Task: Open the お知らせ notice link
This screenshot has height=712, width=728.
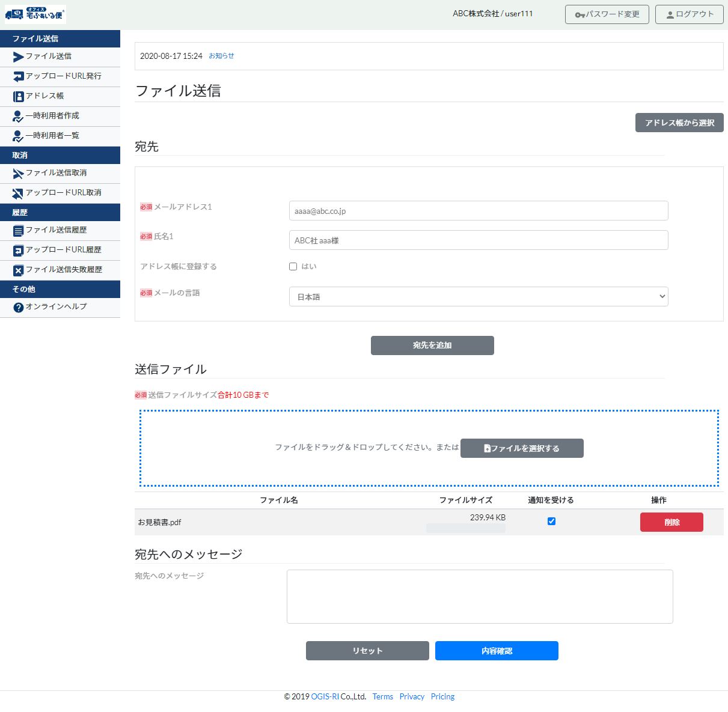Action: (221, 56)
